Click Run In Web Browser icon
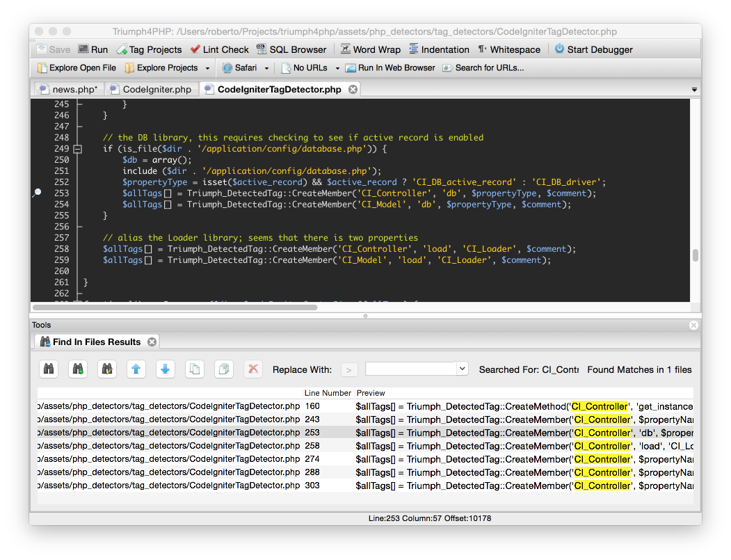Screen dimensions: 731x560 [351, 67]
